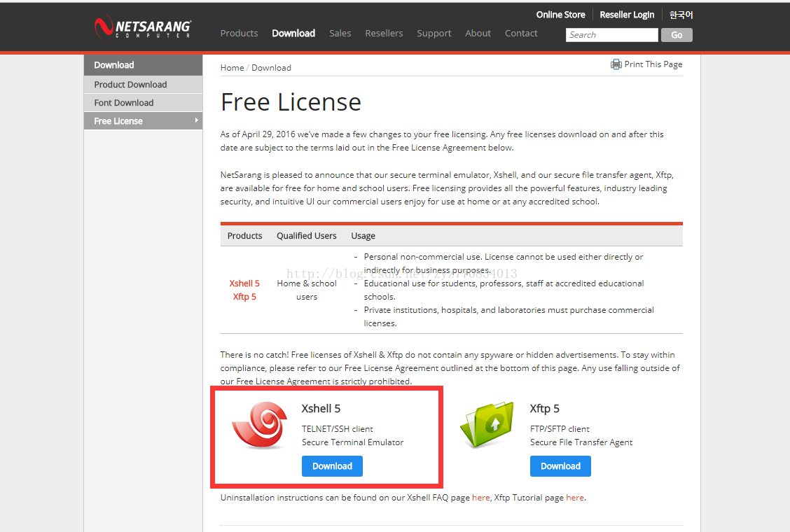
Task: Open the Xshell FAQ page 'here' link
Action: 480,498
